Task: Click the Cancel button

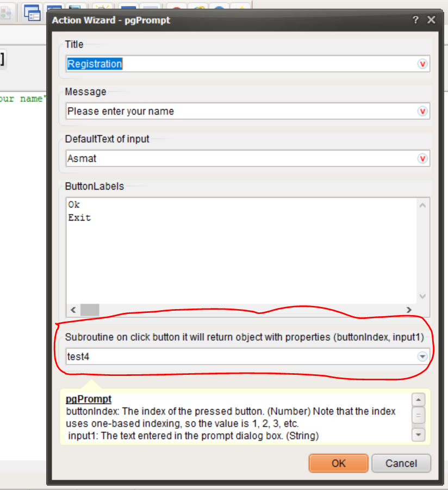Action: 401,463
